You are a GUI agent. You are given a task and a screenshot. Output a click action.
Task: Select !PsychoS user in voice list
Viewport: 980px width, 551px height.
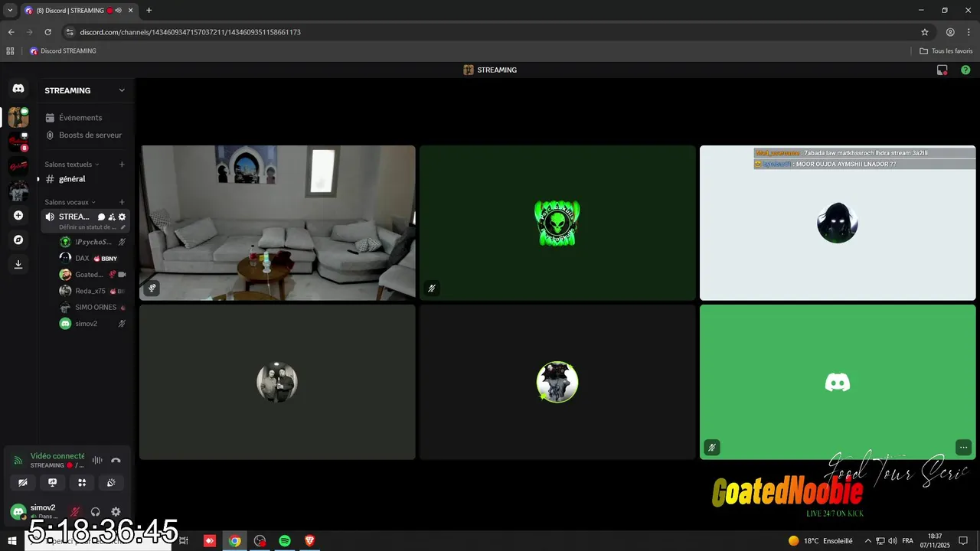(93, 242)
